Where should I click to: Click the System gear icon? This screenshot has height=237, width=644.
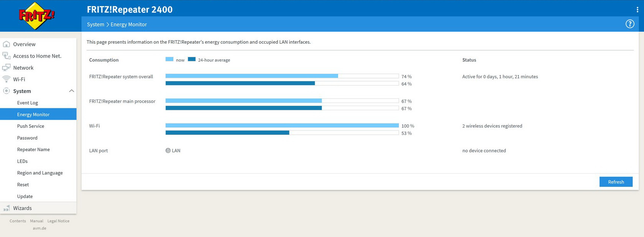[x=7, y=91]
